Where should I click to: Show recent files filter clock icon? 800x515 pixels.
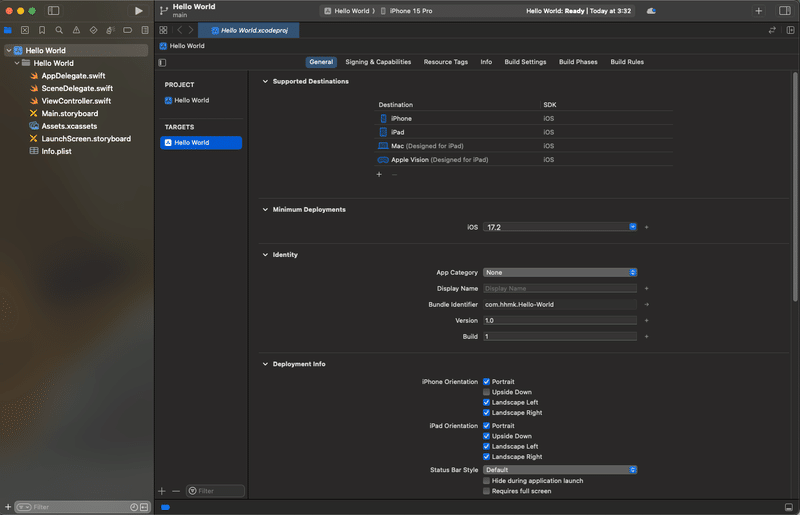point(134,507)
